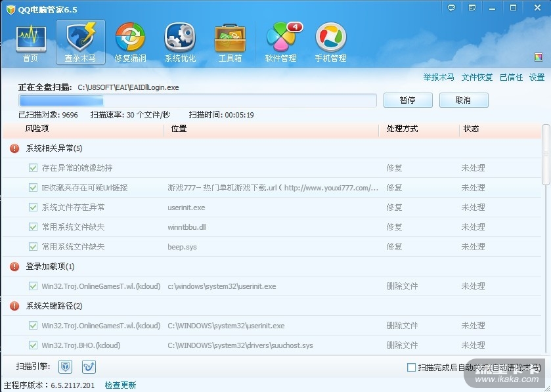The width and height of the screenshot is (551, 392).
Task: Click the 处理方式 column header
Action: tap(402, 129)
